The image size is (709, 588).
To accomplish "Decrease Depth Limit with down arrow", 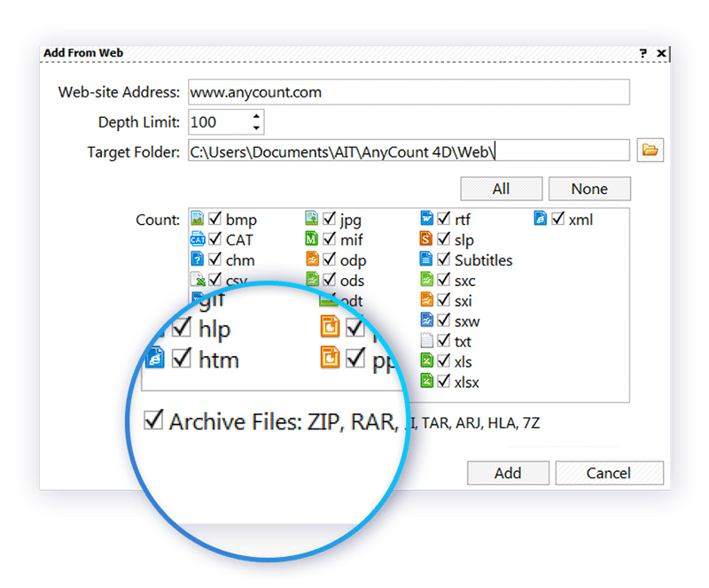I will point(256,128).
